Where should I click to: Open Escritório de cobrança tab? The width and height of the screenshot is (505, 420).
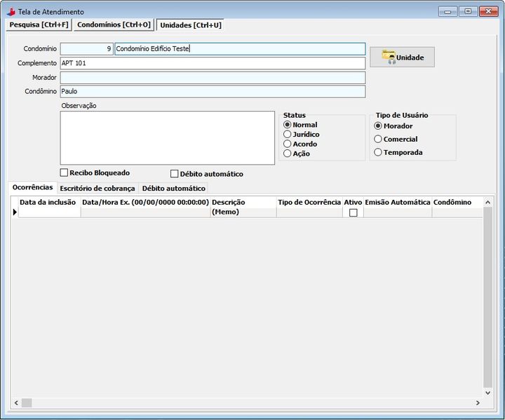97,189
